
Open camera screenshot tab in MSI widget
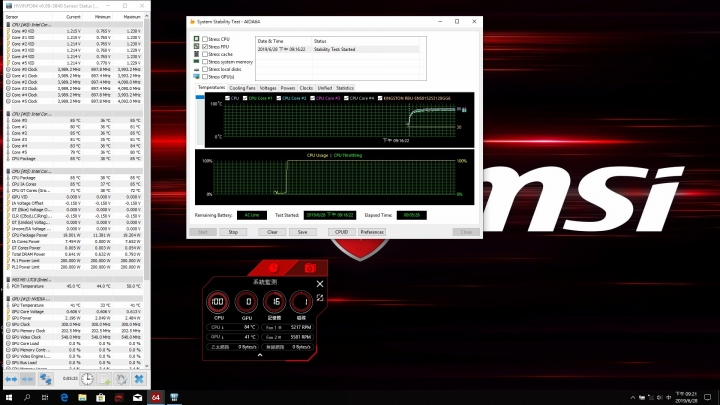pyautogui.click(x=310, y=268)
